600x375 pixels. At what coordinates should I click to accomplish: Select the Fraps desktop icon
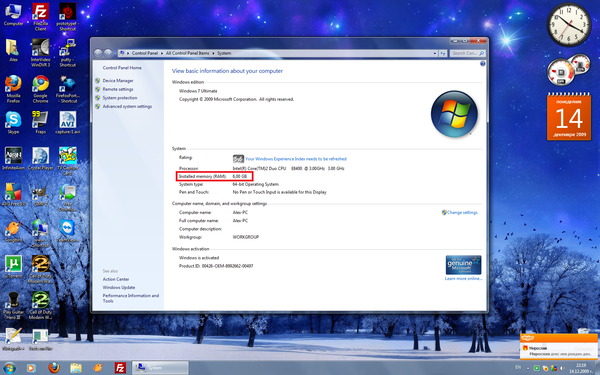coord(41,122)
